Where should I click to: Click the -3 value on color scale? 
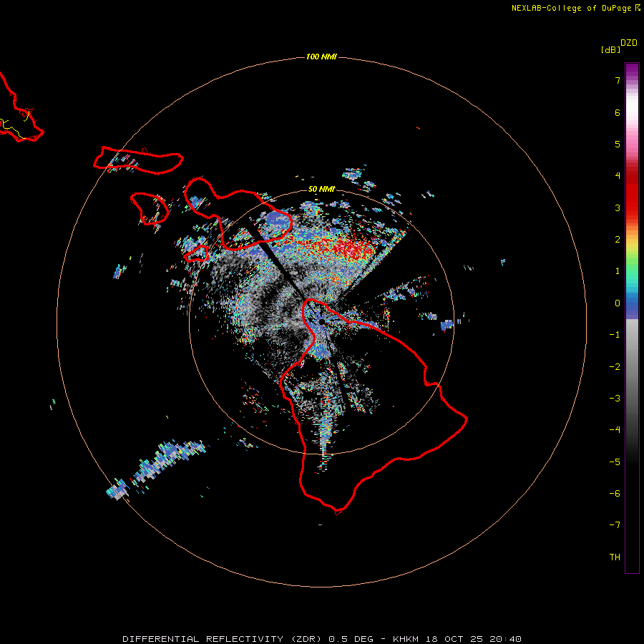[x=615, y=399]
